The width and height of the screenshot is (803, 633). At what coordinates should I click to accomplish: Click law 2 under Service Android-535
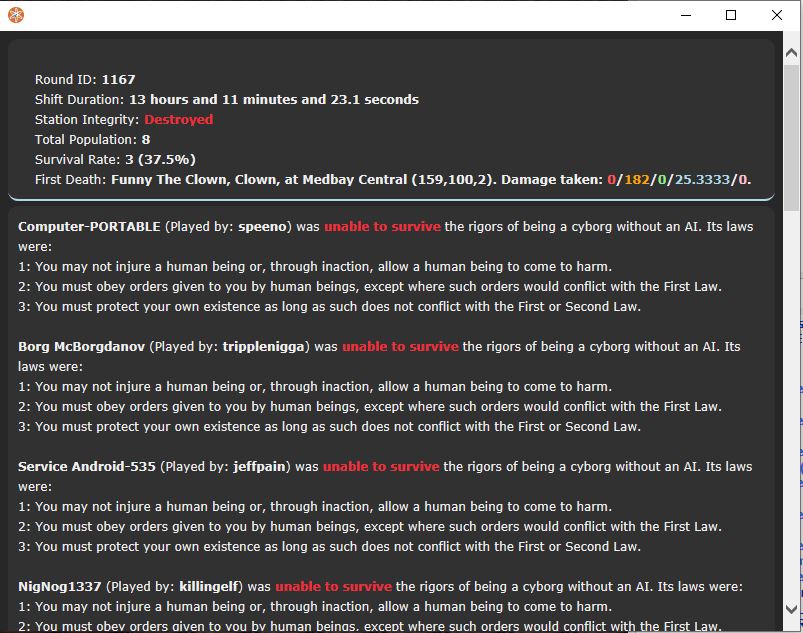(370, 526)
